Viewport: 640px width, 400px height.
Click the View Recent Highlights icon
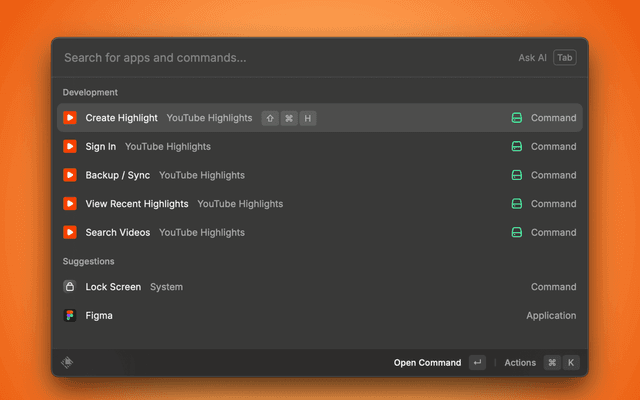70,204
